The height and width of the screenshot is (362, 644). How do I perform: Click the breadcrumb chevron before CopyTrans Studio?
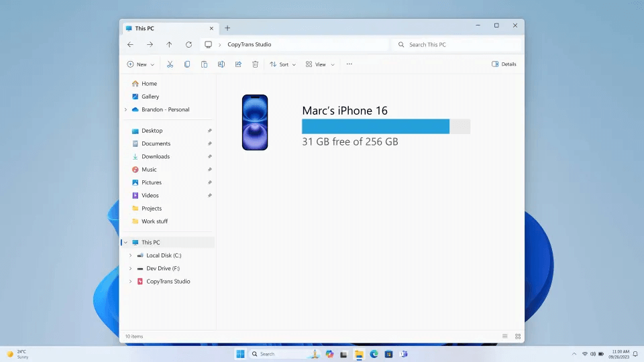click(220, 45)
